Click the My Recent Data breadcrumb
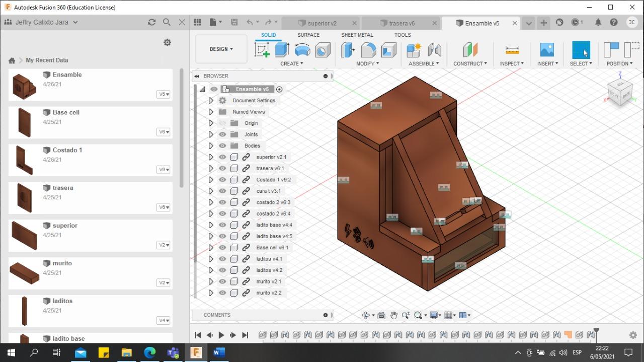The width and height of the screenshot is (644, 362). [x=47, y=60]
